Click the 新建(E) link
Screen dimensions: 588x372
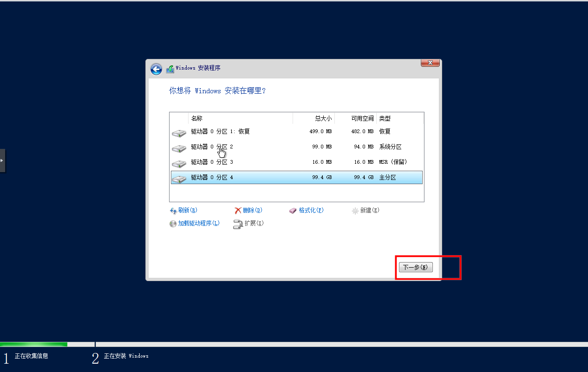point(370,211)
